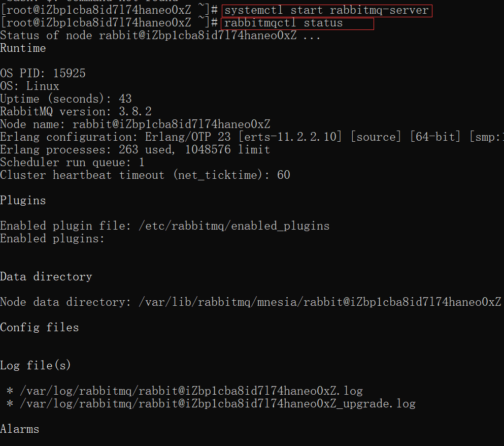Click the Log file(s) heading
Screen dimensions: 504x446
tap(36, 366)
